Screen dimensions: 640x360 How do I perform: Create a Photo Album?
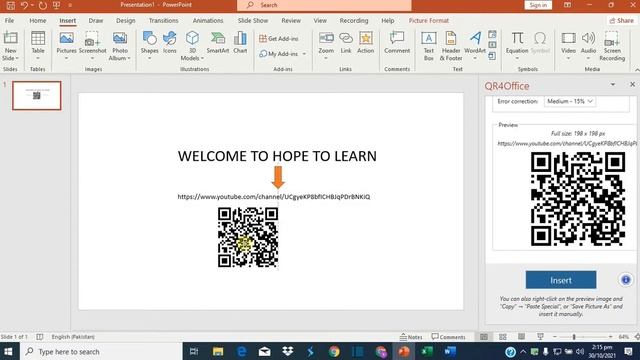point(120,45)
